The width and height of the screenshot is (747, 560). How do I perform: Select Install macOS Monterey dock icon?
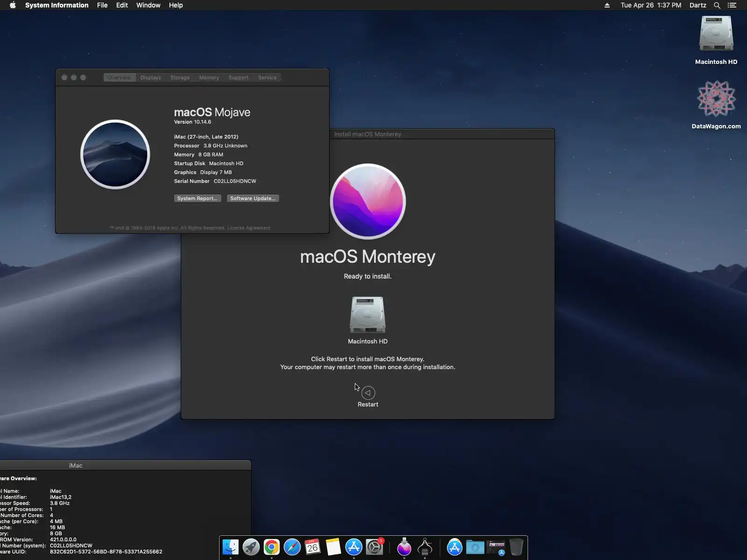coord(404,547)
